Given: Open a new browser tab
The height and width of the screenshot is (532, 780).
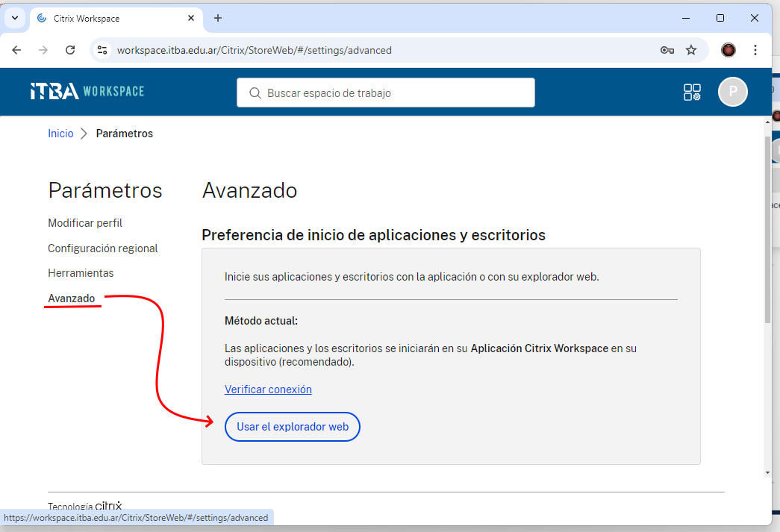Looking at the screenshot, I should click(x=218, y=18).
